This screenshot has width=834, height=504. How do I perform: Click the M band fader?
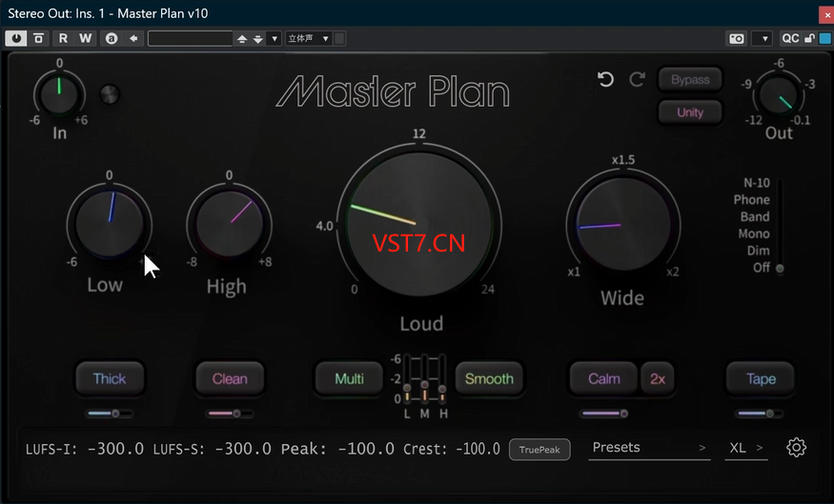424,379
